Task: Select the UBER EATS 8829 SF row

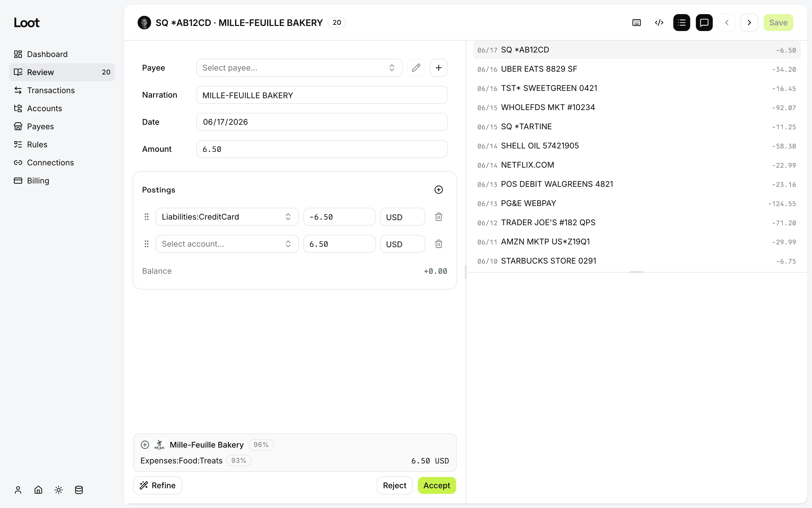Action: tap(637, 69)
